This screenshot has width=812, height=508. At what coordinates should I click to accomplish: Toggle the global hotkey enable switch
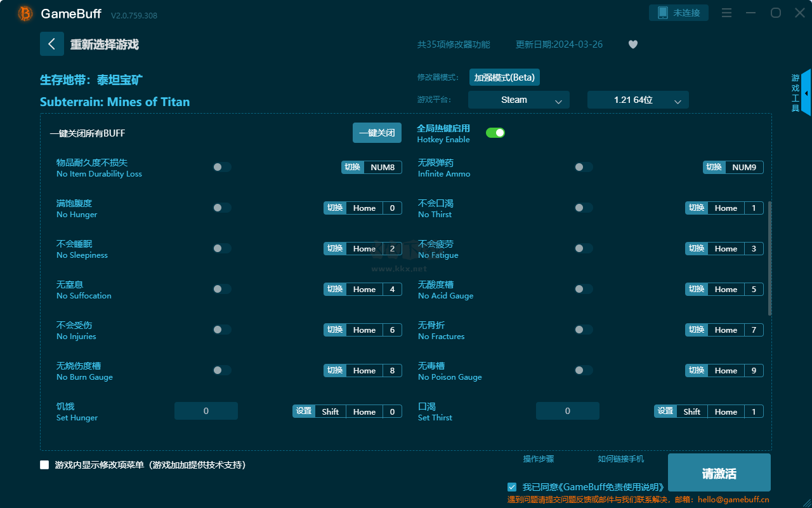click(495, 133)
